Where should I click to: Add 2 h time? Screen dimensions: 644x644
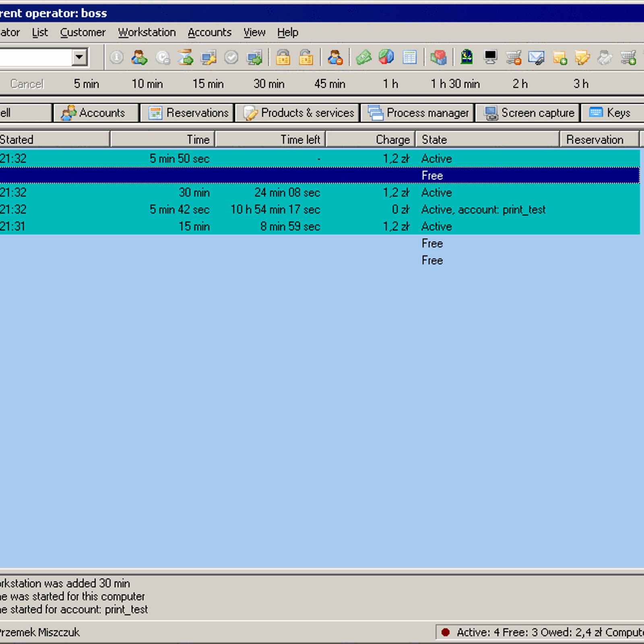tap(520, 84)
